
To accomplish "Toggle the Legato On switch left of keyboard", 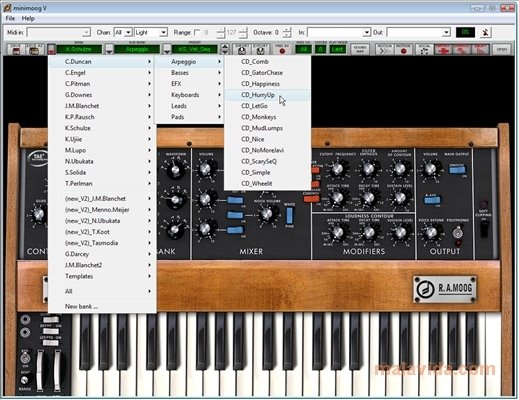I will coord(51,343).
